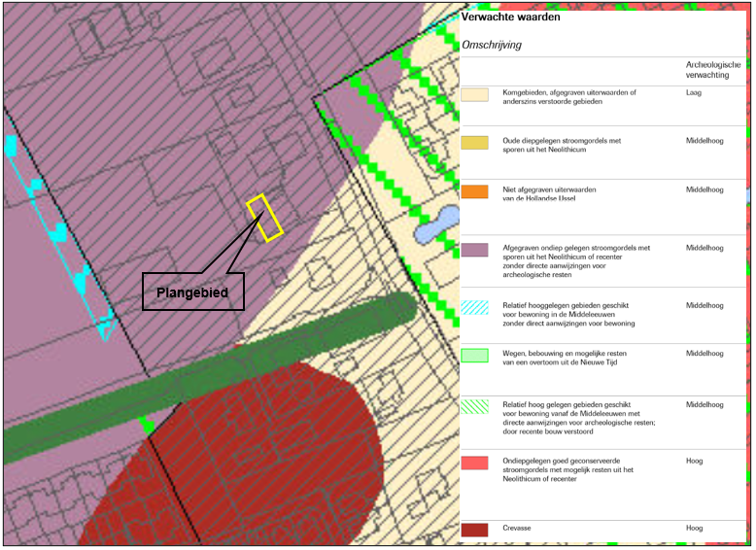The image size is (756, 550).
Task: Select the red Ondiepgelegen goed geconserveerde swatch
Action: 474,462
